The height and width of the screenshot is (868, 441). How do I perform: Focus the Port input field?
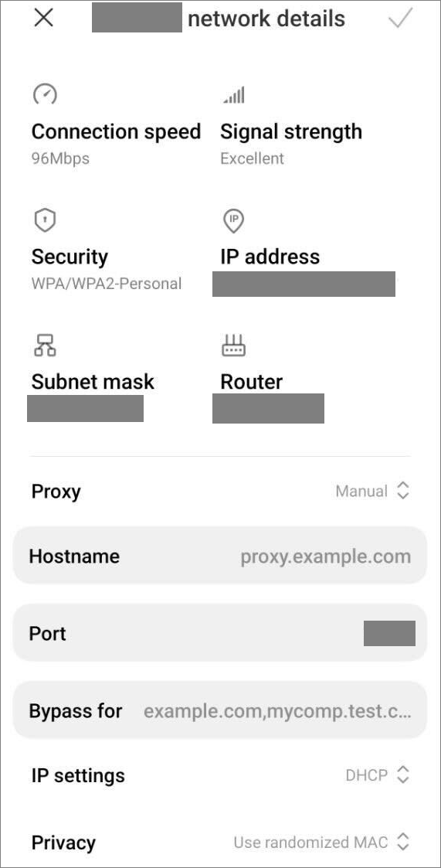[x=219, y=633]
